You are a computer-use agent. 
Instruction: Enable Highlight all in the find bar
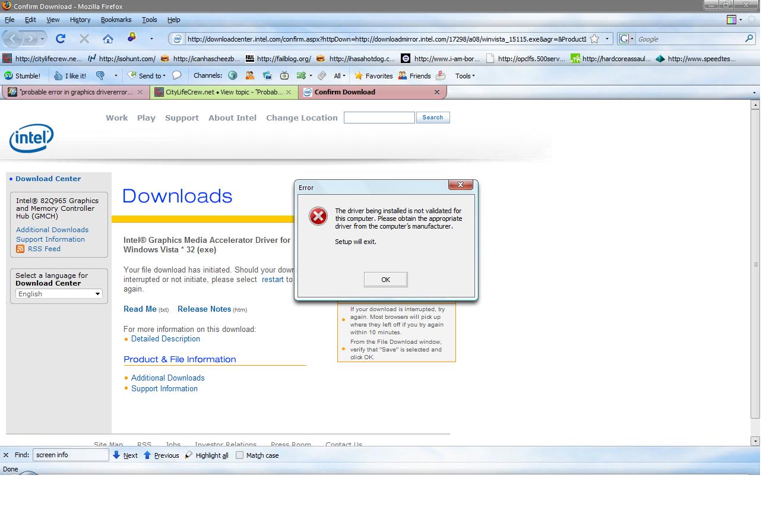[207, 455]
